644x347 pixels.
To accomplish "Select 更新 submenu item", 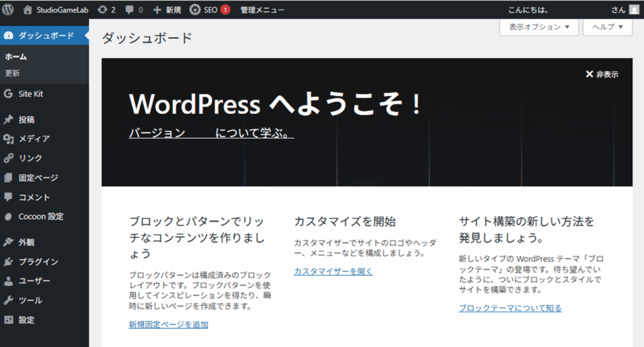I will tap(13, 73).
